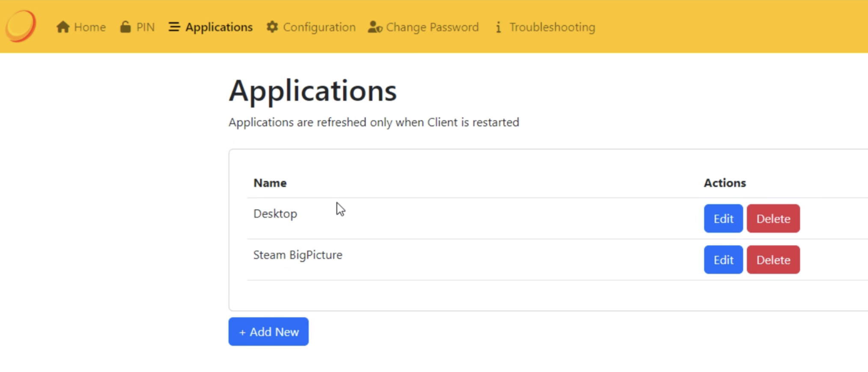Click the Steam BigPicture name in the table
This screenshot has height=372, width=868.
pyautogui.click(x=298, y=255)
